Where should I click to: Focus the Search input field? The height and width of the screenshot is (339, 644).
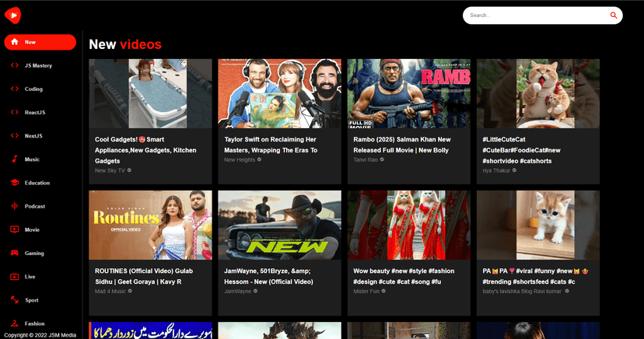click(x=533, y=15)
